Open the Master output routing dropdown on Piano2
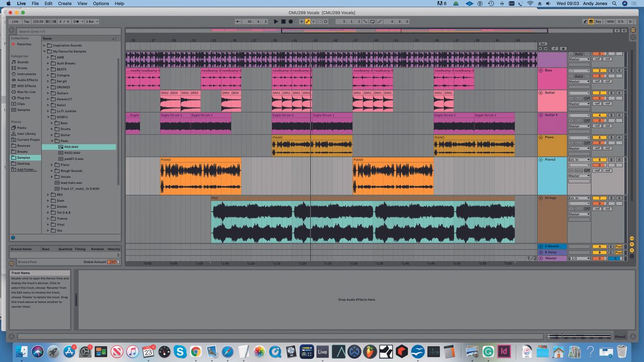The height and width of the screenshot is (362, 644). click(579, 175)
